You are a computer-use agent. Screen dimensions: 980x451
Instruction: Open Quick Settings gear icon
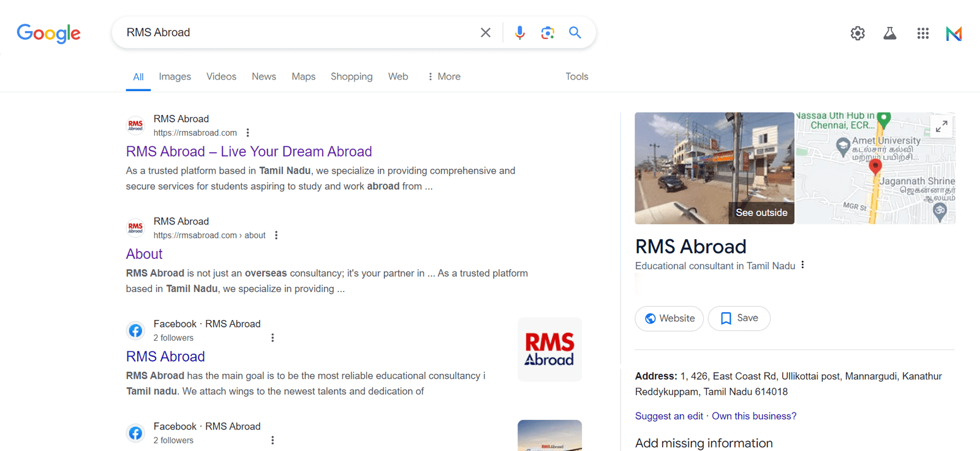click(x=858, y=34)
